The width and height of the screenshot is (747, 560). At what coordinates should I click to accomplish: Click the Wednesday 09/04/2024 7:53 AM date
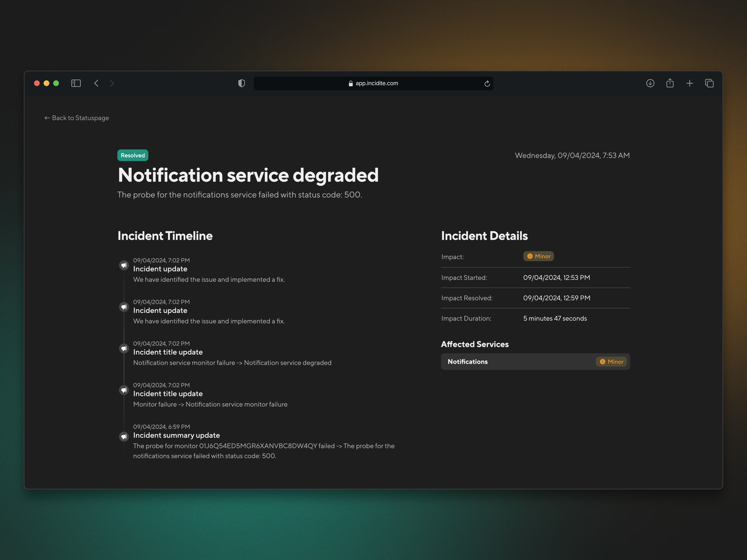pos(572,155)
